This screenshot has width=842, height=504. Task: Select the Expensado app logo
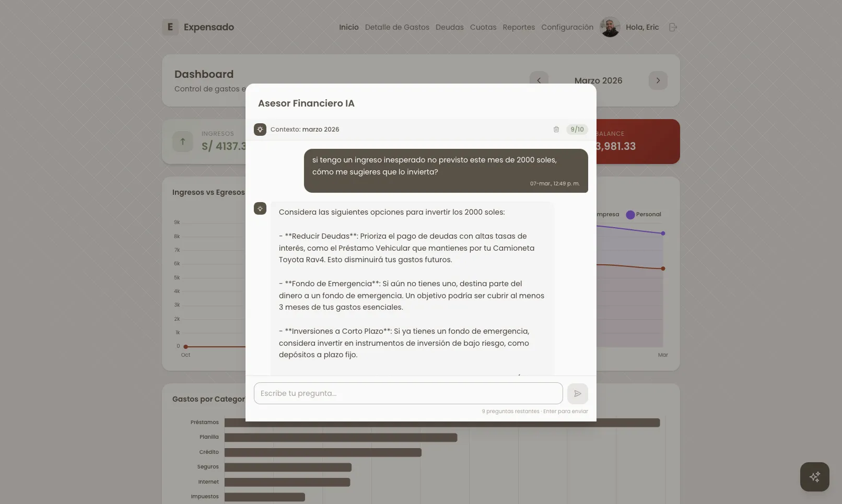[x=169, y=27]
